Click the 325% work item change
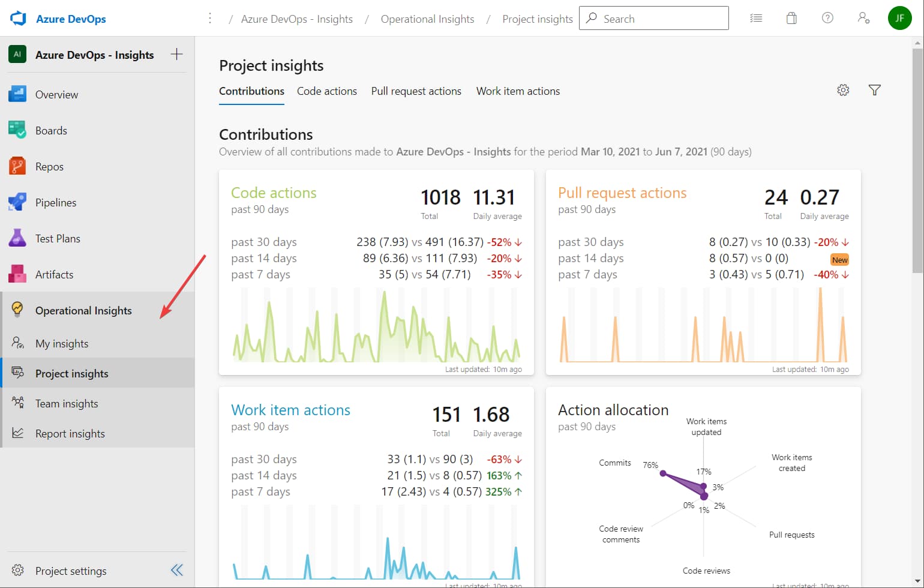The height and width of the screenshot is (588, 924). tap(504, 492)
